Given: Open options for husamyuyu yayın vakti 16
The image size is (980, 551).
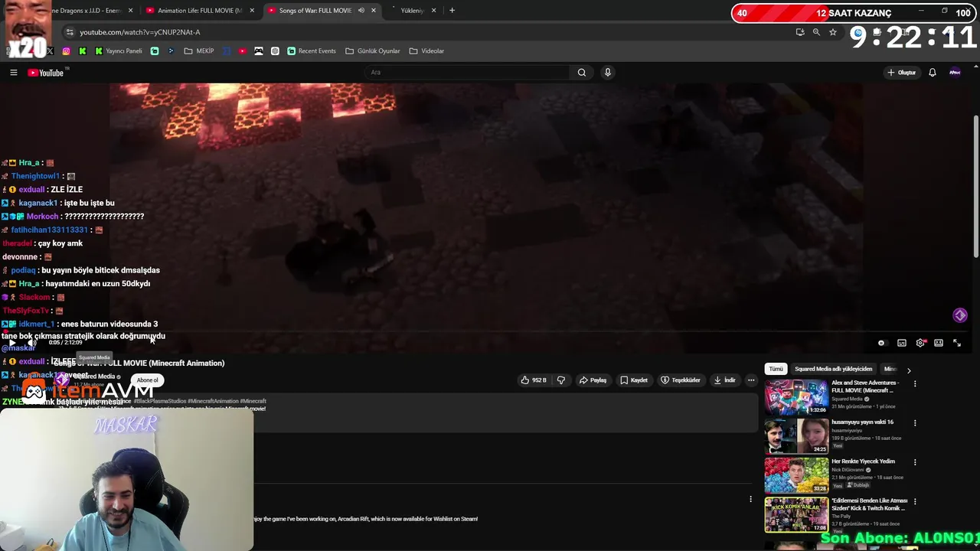Looking at the screenshot, I should [x=915, y=422].
